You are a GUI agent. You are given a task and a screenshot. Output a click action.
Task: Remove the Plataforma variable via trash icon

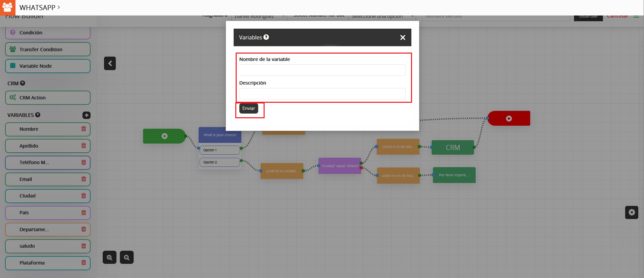(x=83, y=262)
